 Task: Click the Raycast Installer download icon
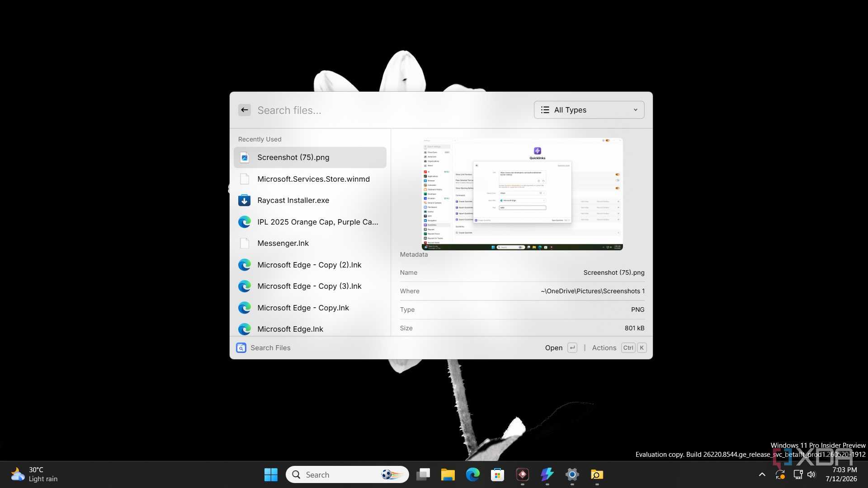(245, 200)
